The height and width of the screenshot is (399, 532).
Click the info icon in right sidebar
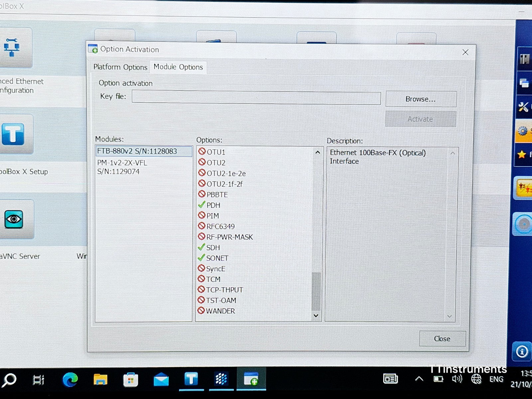coord(521,351)
